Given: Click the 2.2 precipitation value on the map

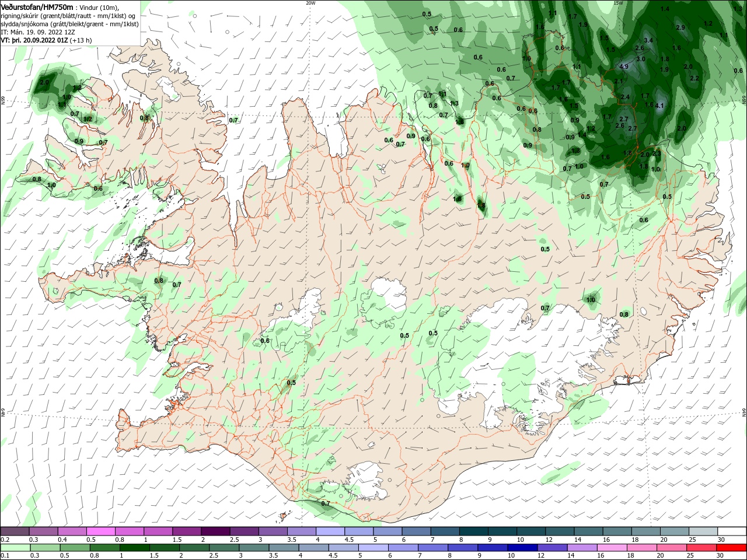Looking at the screenshot, I should 694,78.
